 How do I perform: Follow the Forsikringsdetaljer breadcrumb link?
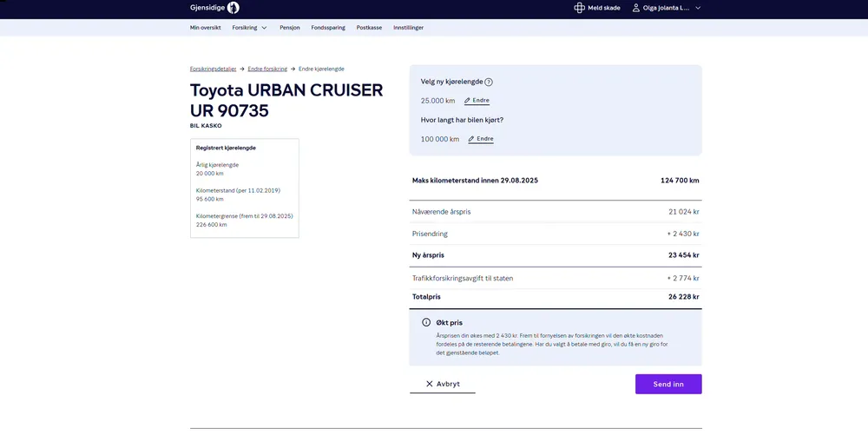(213, 69)
